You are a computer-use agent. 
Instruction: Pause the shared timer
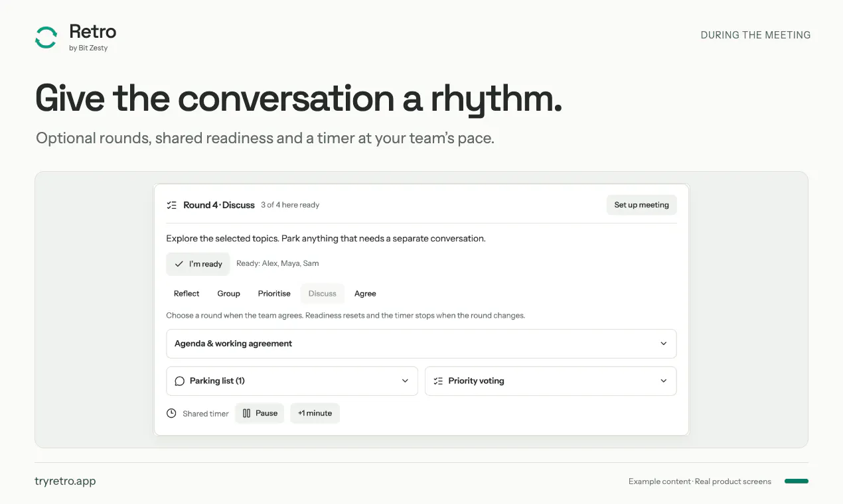point(260,413)
